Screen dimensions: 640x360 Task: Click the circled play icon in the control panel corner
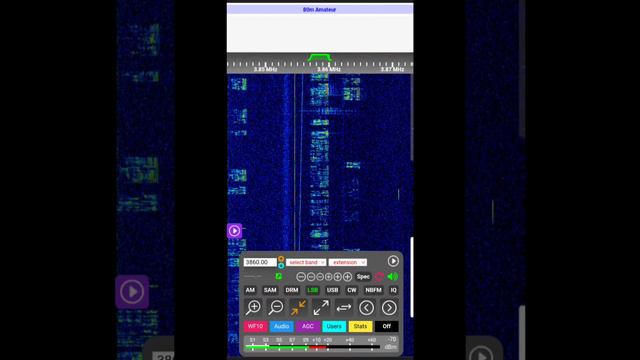click(x=393, y=261)
